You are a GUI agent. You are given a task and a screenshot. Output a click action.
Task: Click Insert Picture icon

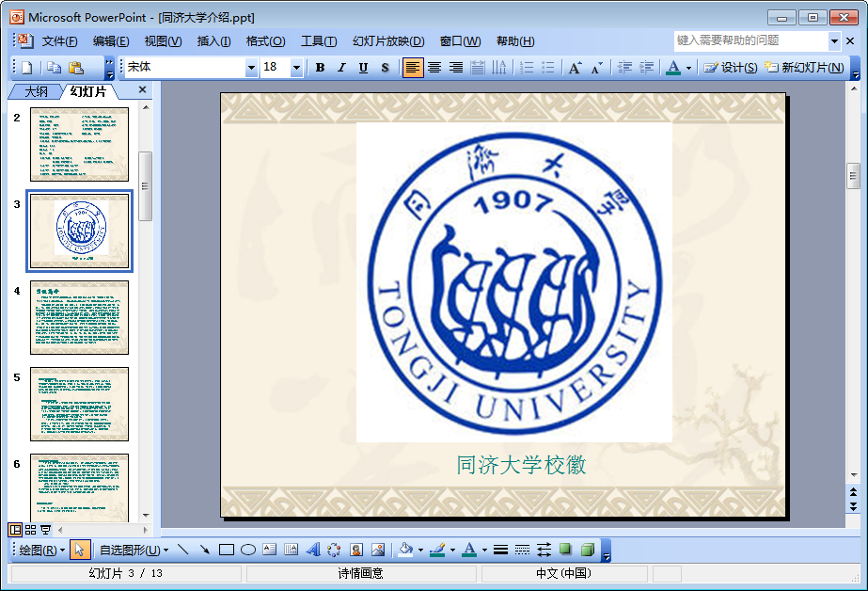(378, 550)
